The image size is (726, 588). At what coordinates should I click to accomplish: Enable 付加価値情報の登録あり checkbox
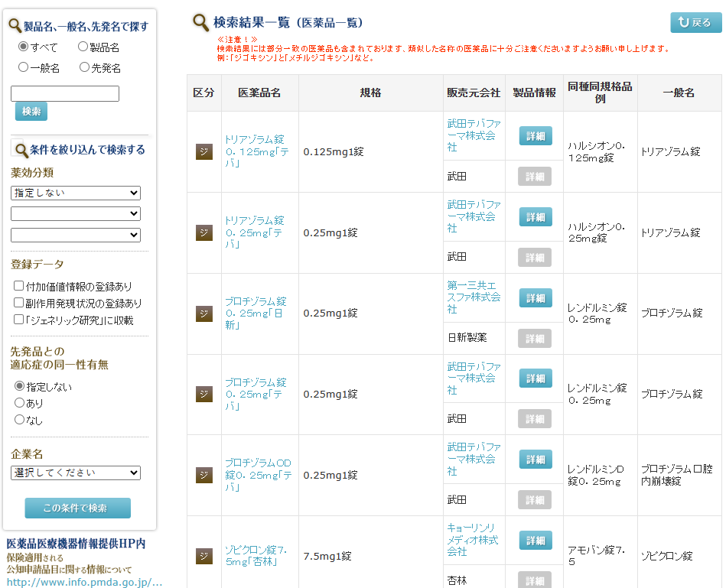pyautogui.click(x=19, y=286)
